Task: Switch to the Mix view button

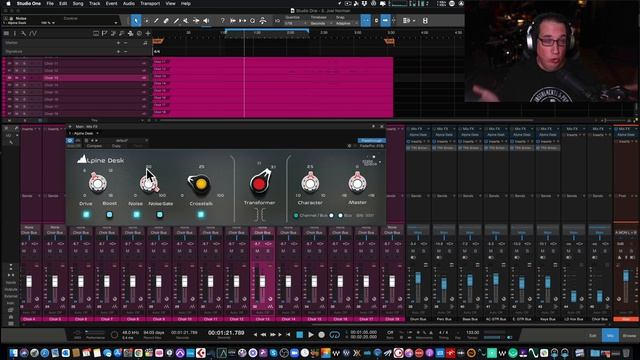Action: click(610, 336)
